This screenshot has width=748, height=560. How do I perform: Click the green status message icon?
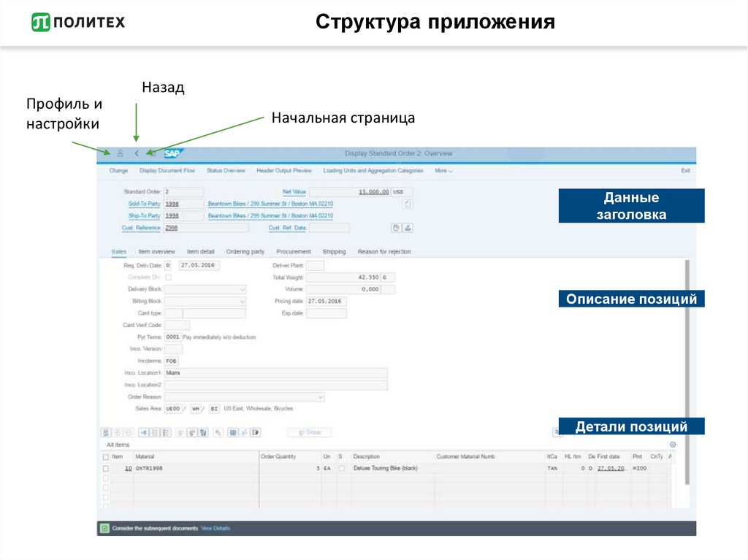pos(104,528)
